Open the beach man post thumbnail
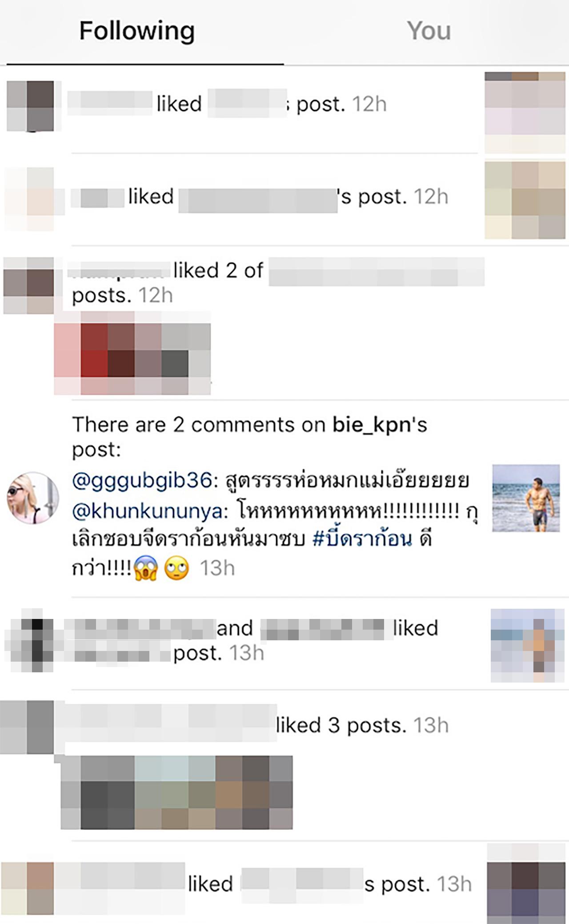Image resolution: width=569 pixels, height=924 pixels. tap(526, 498)
